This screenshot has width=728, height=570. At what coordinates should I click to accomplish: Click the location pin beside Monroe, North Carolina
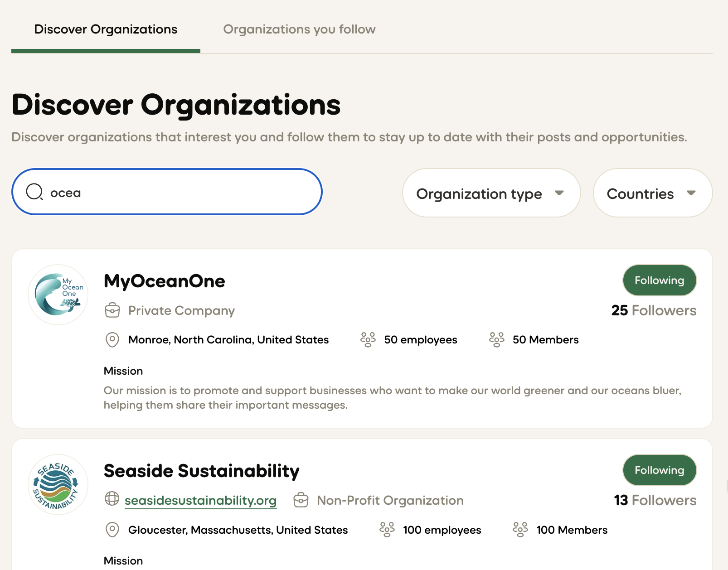pos(112,340)
